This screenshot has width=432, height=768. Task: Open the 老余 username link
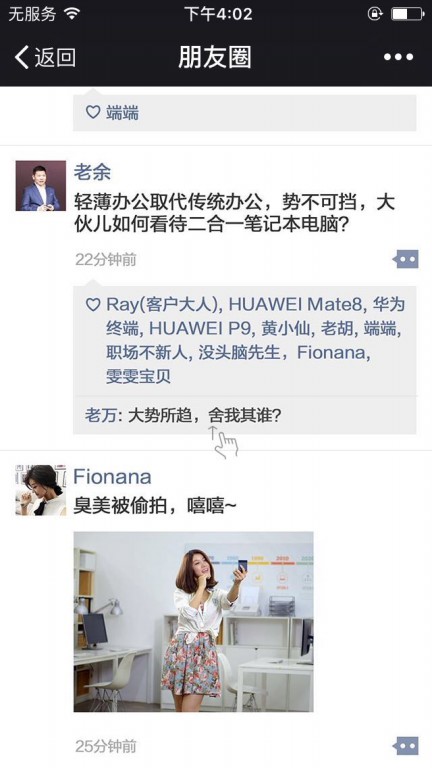point(92,172)
